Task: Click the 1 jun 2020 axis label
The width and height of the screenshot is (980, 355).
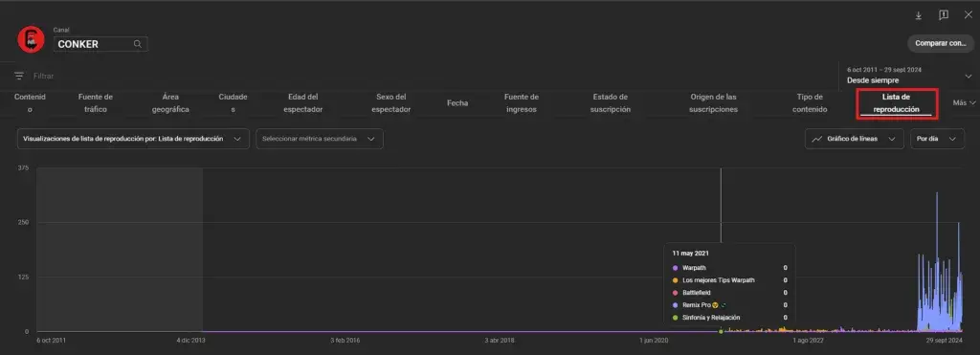Action: pyautogui.click(x=654, y=341)
